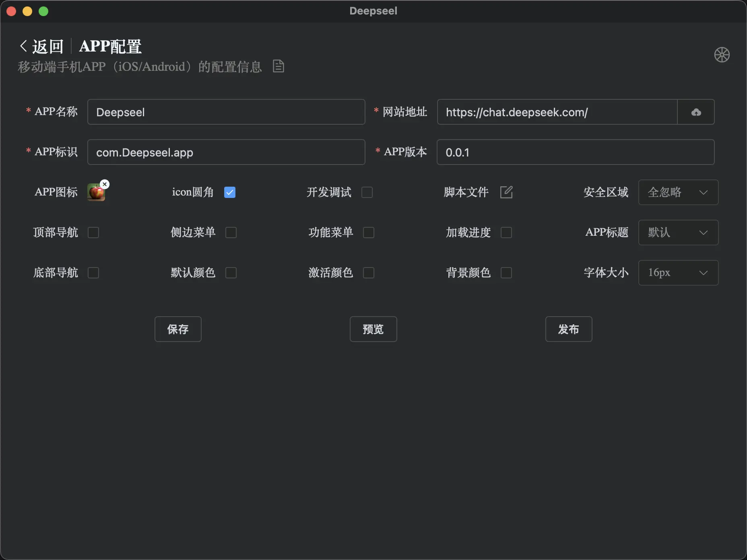Change font size in the 字体大小 dropdown
747x560 pixels.
(x=678, y=273)
